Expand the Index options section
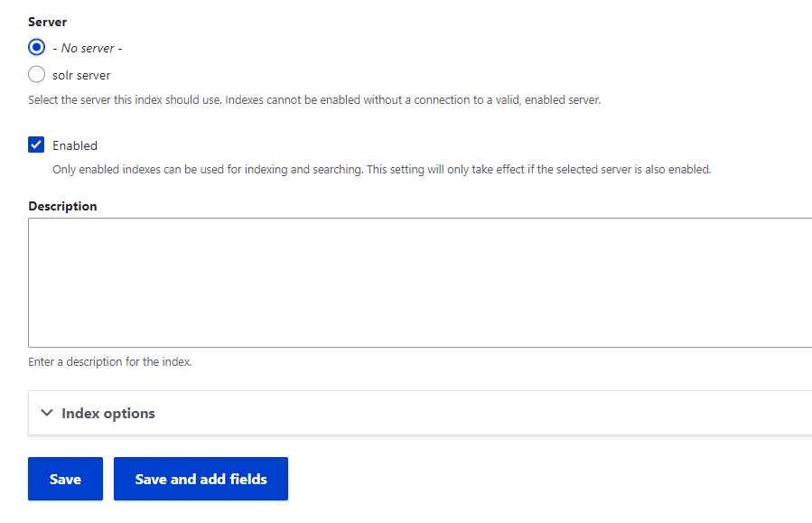The image size is (812, 523). click(108, 413)
